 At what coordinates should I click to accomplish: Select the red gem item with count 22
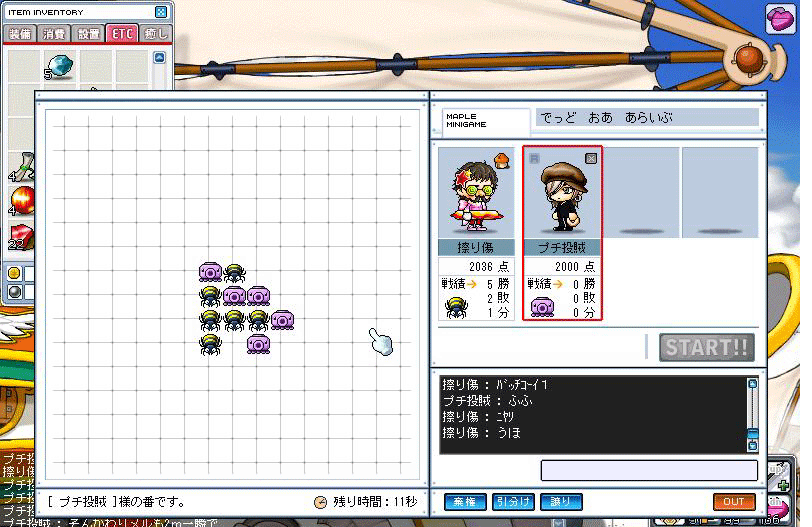point(21,237)
